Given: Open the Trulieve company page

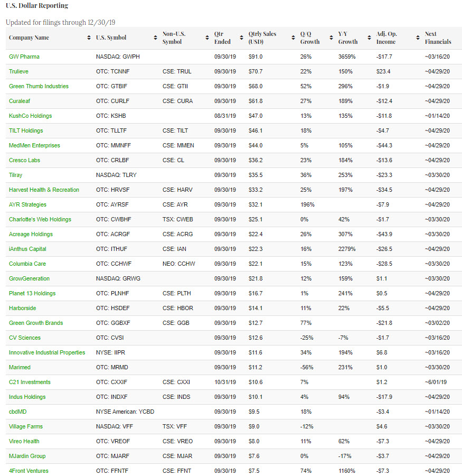Looking at the screenshot, I should click(19, 71).
